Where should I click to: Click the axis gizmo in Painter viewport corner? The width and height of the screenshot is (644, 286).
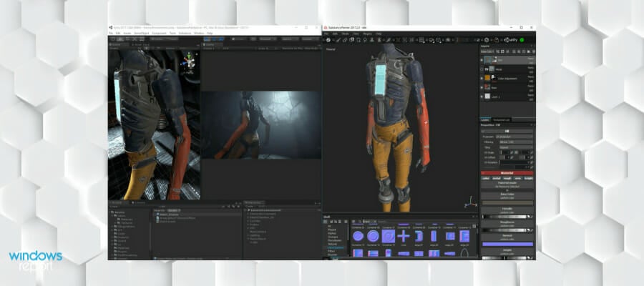(x=469, y=204)
